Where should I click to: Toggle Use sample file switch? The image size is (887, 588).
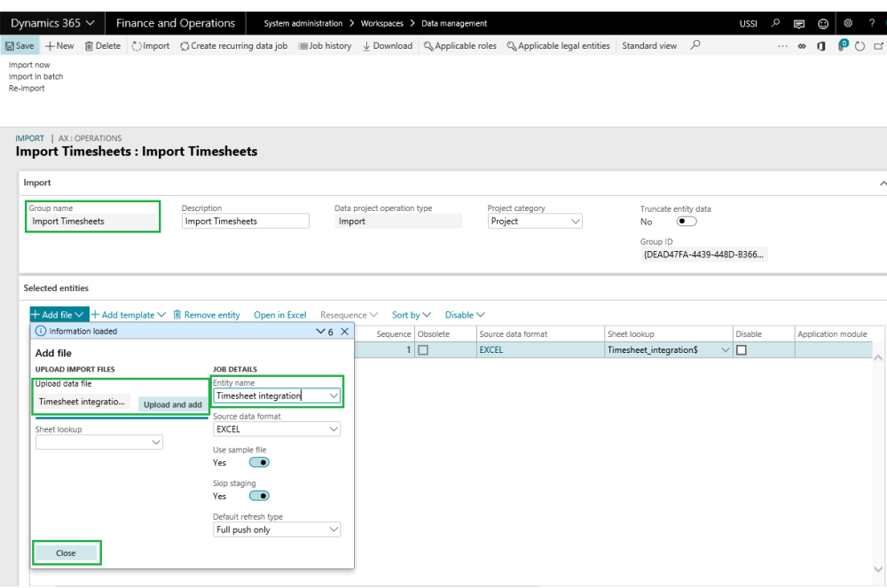coord(259,462)
